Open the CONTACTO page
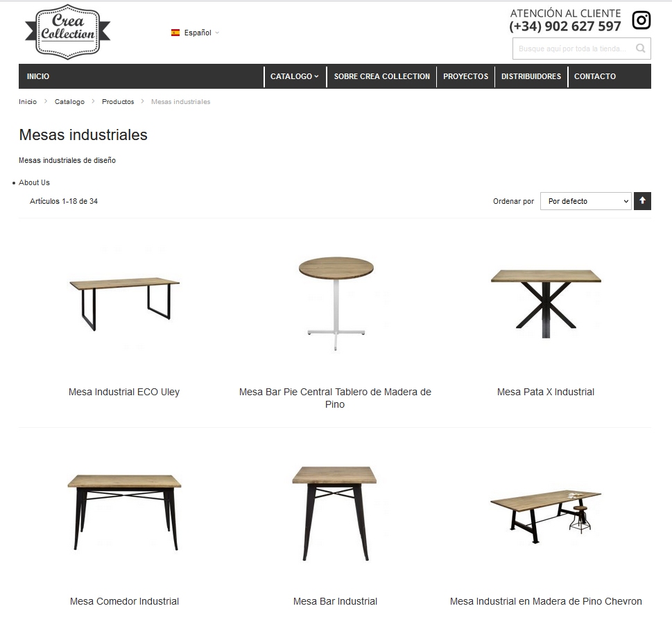672x622 pixels. (595, 76)
